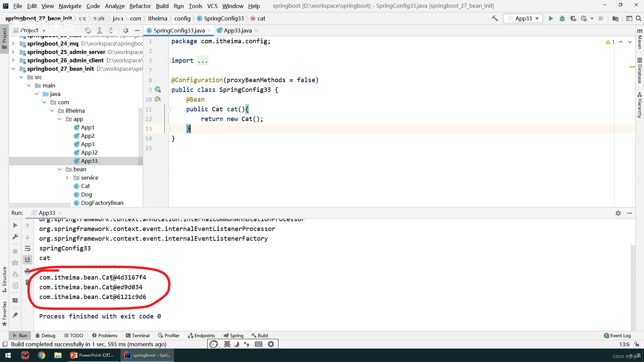The image size is (644, 362).
Task: Open the Terminal tool window
Action: (x=138, y=336)
